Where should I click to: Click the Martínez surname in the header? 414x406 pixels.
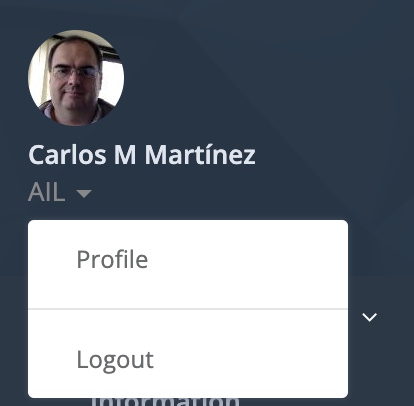(x=200, y=155)
